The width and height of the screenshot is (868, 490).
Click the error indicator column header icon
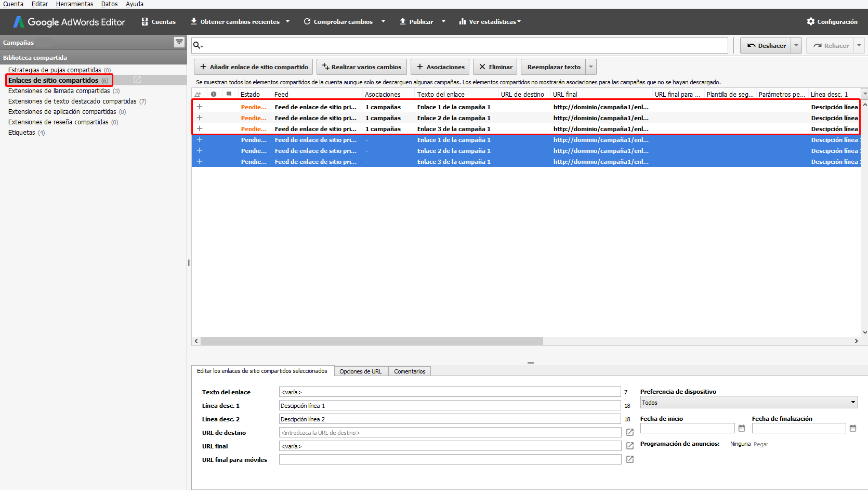coord(214,94)
